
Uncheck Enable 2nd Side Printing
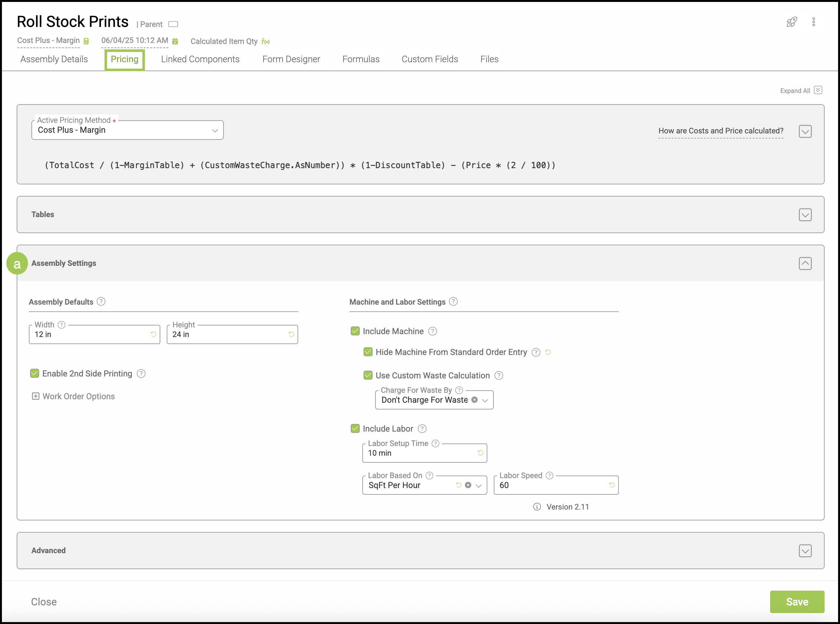[35, 374]
